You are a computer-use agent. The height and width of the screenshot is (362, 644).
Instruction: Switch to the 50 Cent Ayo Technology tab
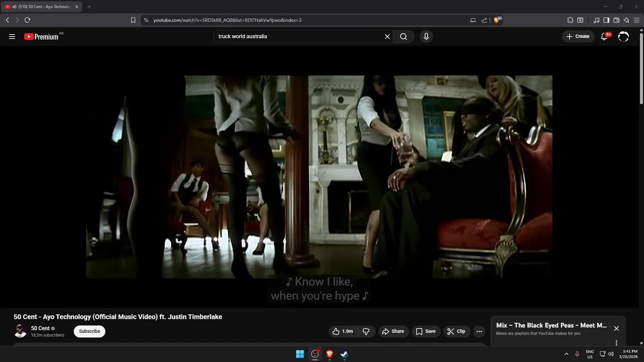(x=40, y=7)
